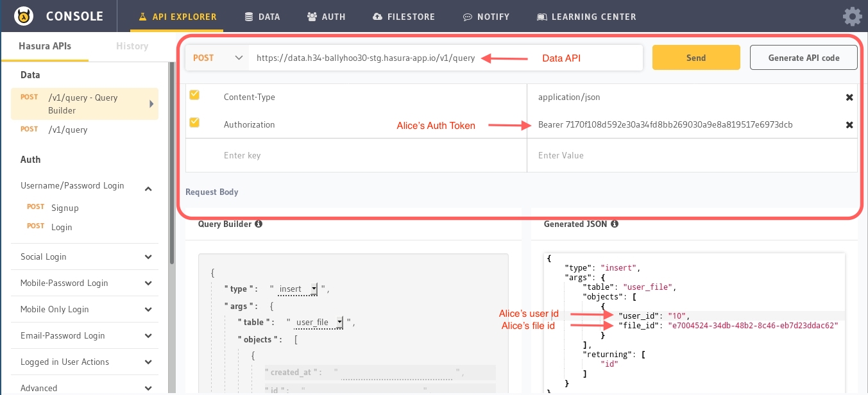
Task: Click the Send button
Action: click(x=696, y=58)
